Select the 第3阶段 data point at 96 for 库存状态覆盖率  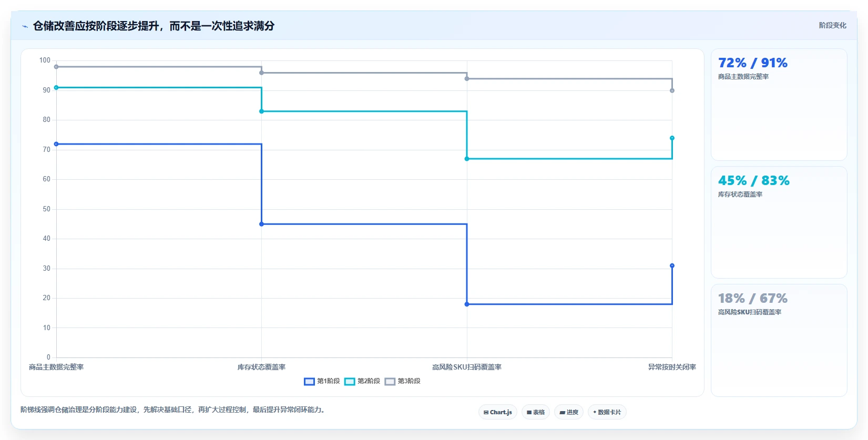[x=261, y=73]
